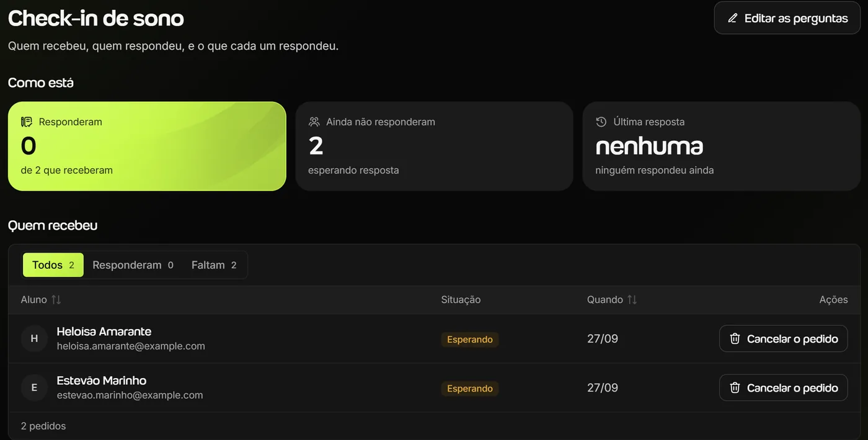Click the name Estevão Marinho
Image resolution: width=868 pixels, height=440 pixels.
pyautogui.click(x=102, y=380)
